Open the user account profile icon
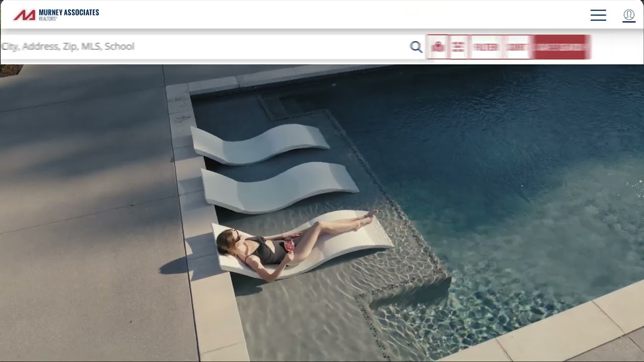Screen dimensions: 644x362 629,15
